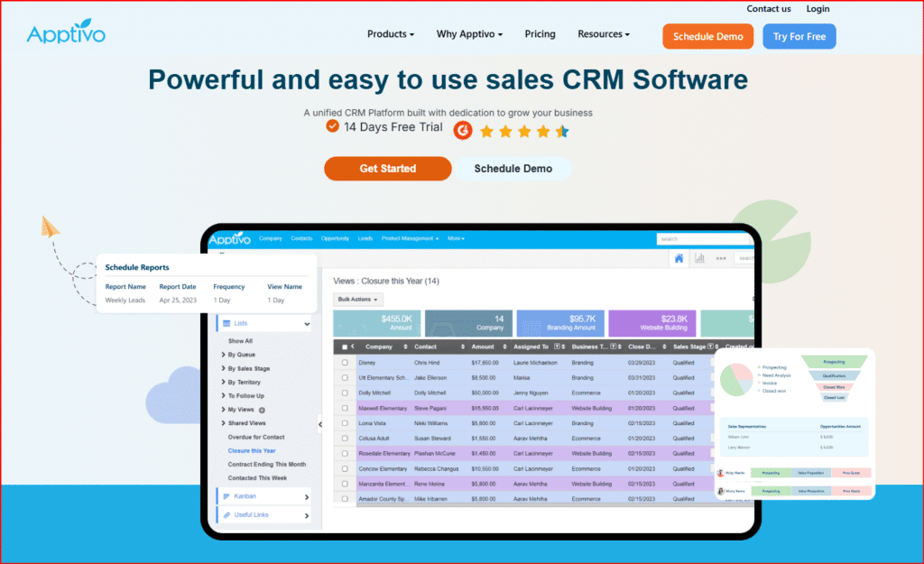The height and width of the screenshot is (564, 924).
Task: Click the plus icon next to My Views
Action: tap(262, 411)
